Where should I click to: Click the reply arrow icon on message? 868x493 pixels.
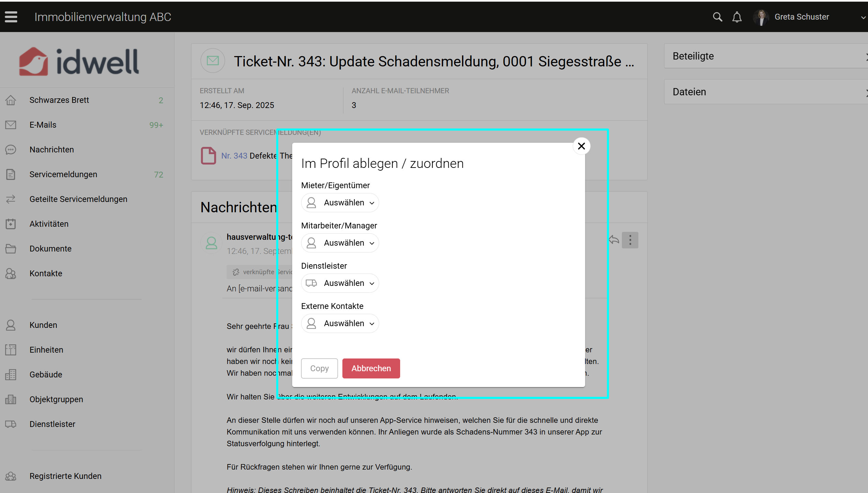(614, 240)
